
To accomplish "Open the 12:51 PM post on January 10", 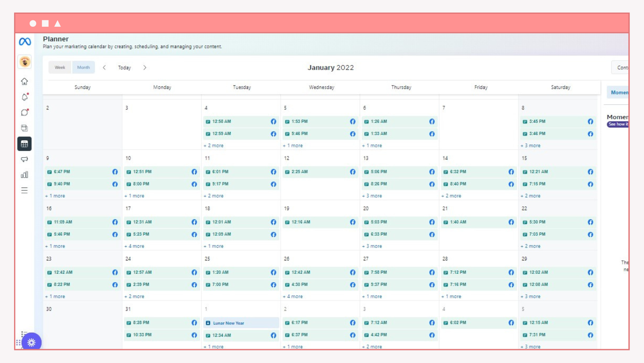I will coord(162,172).
